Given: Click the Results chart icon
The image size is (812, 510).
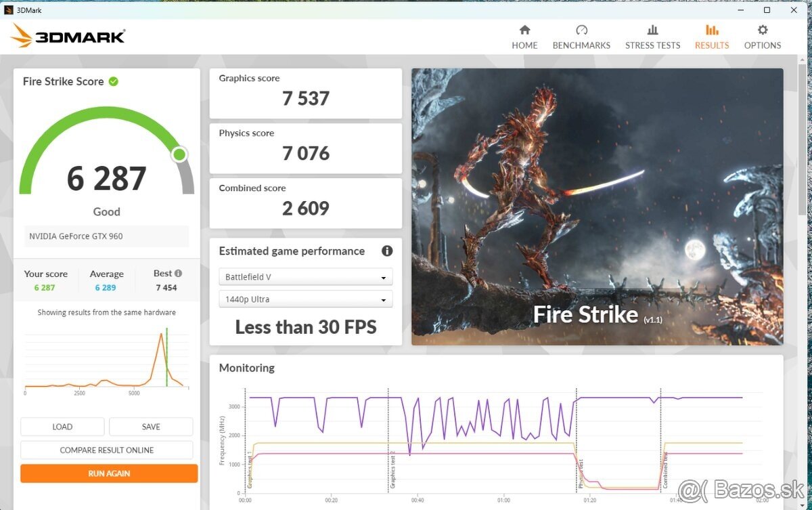Looking at the screenshot, I should (712, 30).
